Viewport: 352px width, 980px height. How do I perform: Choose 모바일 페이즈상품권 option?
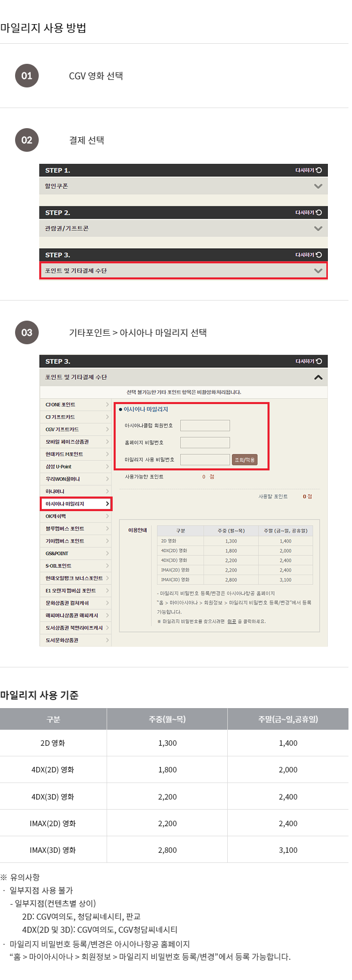pos(76,442)
